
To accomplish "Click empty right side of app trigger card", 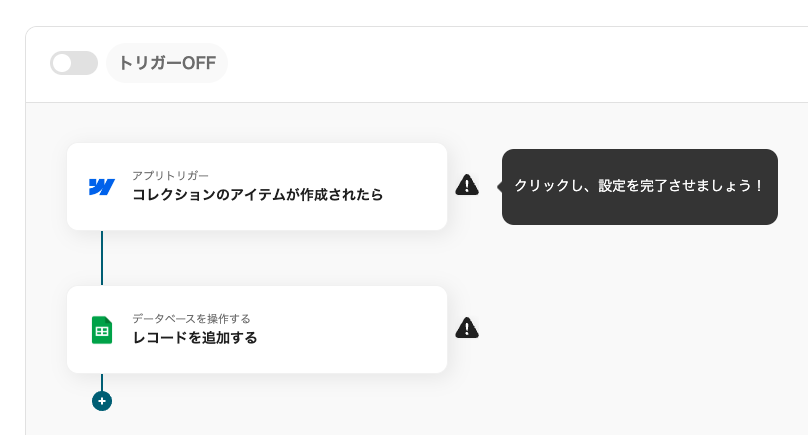I will [x=415, y=186].
